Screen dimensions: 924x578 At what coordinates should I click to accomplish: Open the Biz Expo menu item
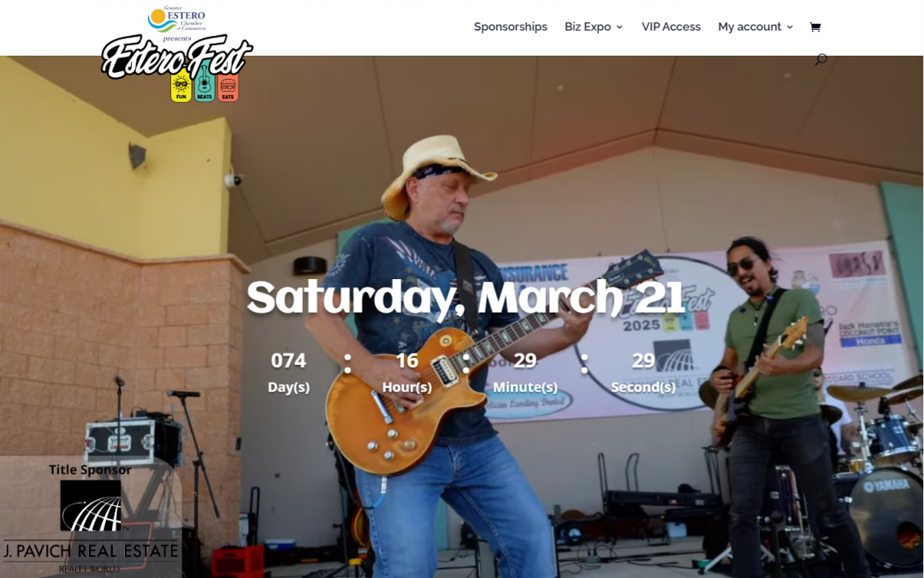pos(588,27)
